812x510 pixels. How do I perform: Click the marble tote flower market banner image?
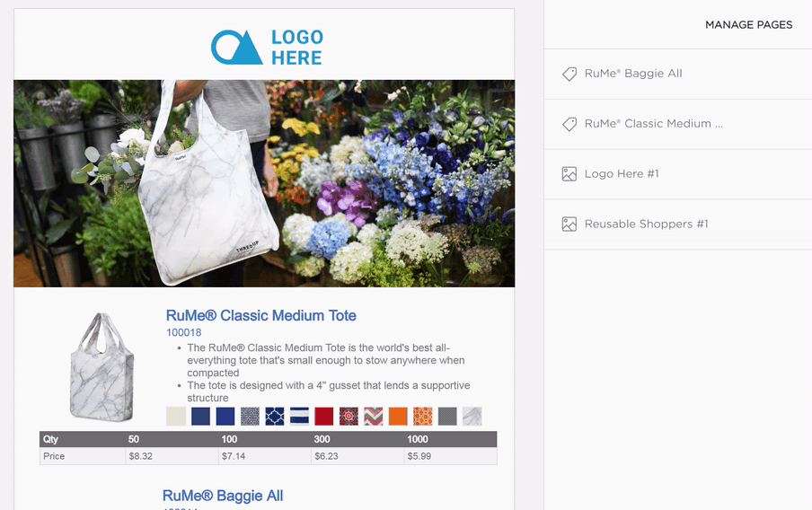[x=264, y=183]
